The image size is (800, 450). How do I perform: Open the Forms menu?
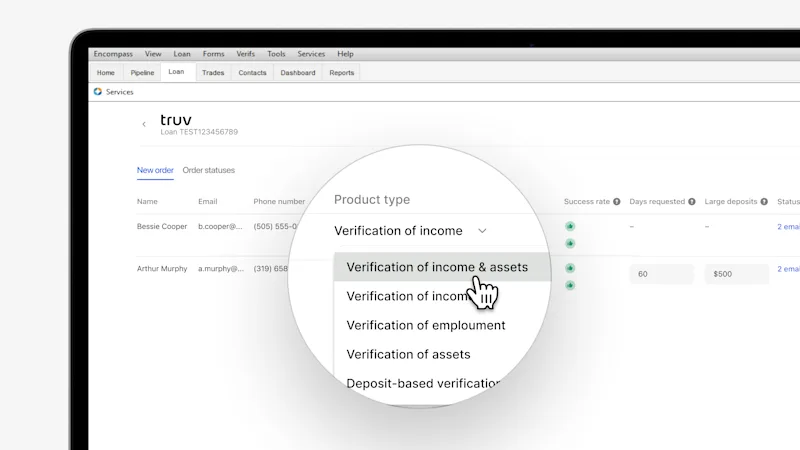click(213, 54)
